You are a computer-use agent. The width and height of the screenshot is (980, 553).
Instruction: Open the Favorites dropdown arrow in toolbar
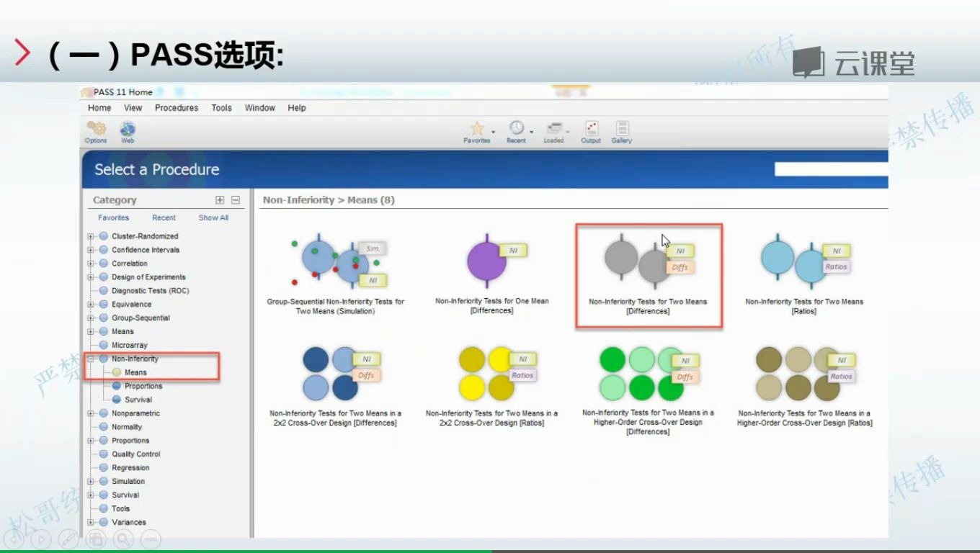[x=494, y=132]
